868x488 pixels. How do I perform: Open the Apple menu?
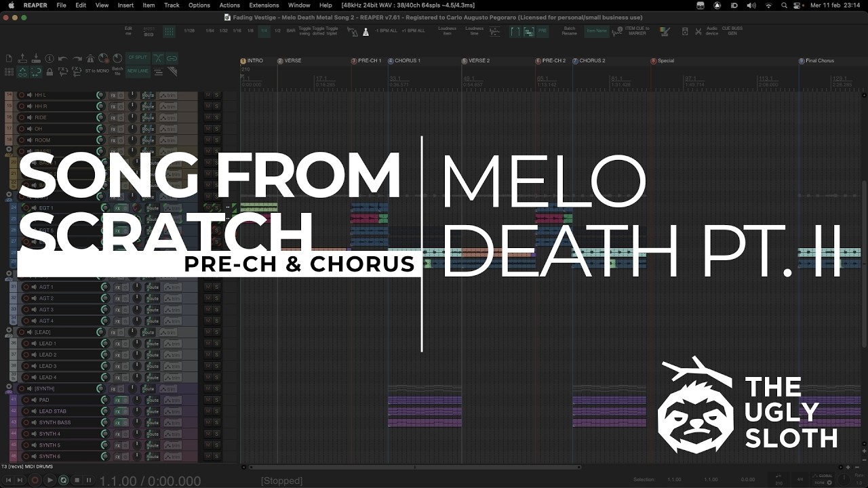tap(11, 5)
